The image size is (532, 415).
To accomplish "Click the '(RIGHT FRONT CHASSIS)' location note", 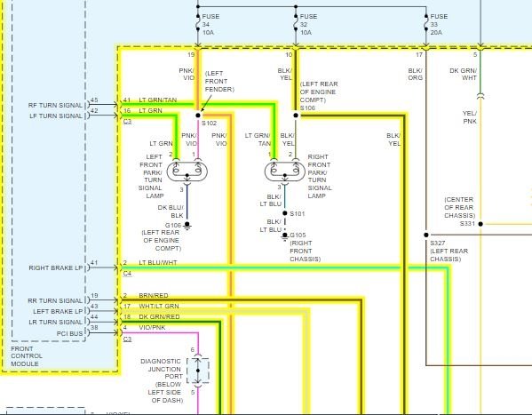I will 305,251.
